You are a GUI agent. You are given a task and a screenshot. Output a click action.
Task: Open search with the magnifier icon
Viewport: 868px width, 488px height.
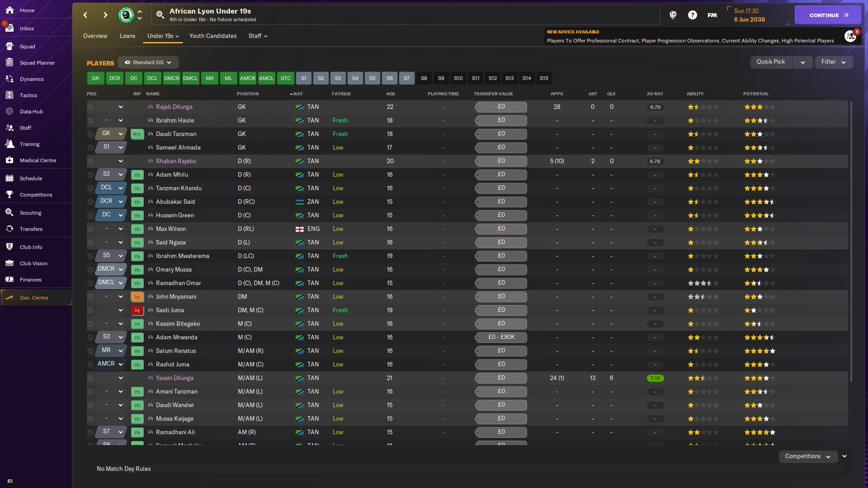point(160,15)
